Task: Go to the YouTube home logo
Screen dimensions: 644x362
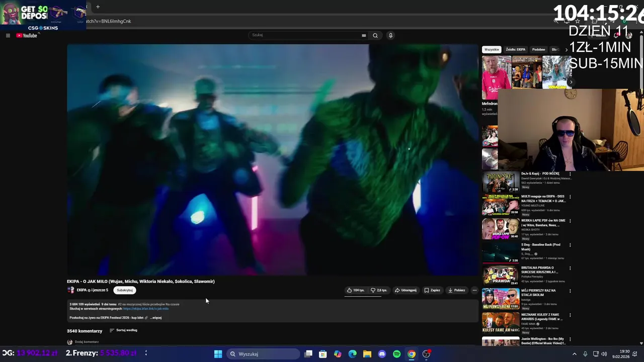Action: [27, 36]
